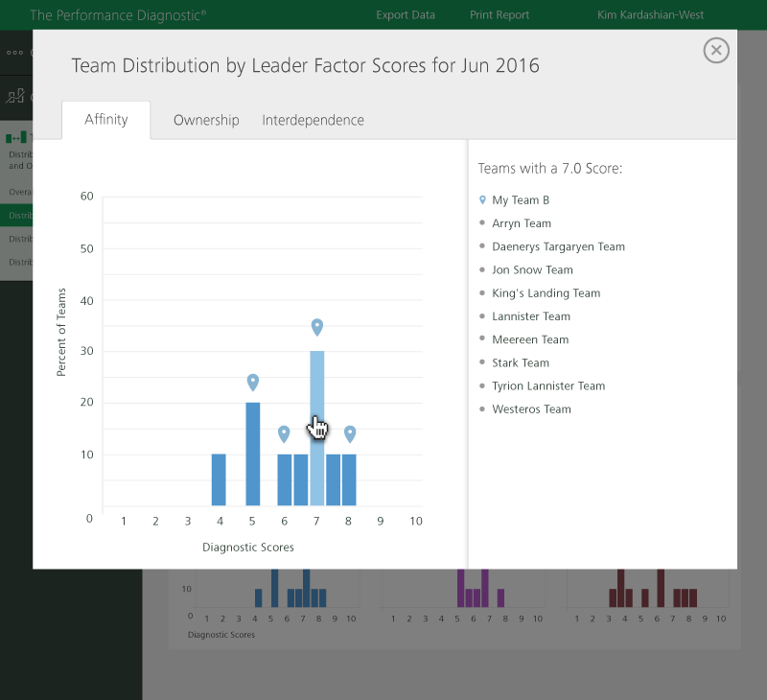Click the chart trend icon in sidebar
767x700 pixels.
15,96
